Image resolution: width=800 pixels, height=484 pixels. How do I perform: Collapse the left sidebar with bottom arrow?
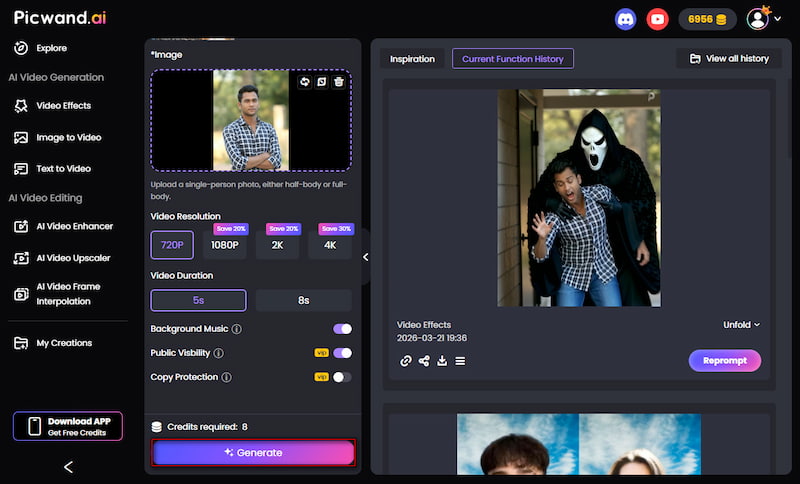click(x=68, y=467)
